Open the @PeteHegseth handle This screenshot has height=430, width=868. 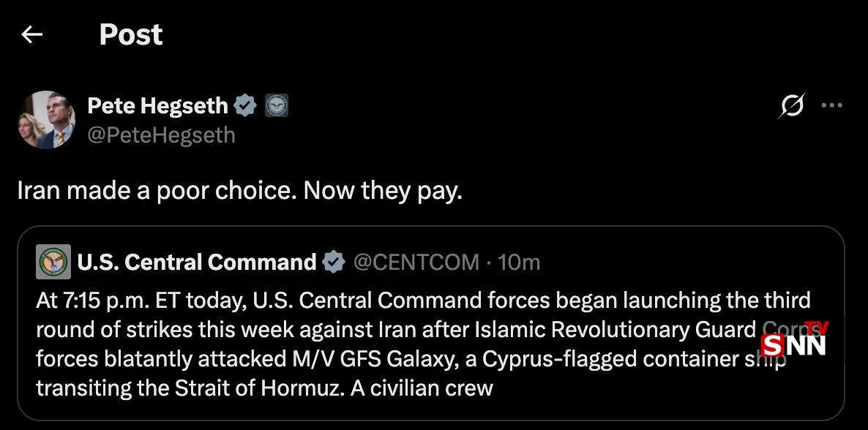[x=161, y=135]
